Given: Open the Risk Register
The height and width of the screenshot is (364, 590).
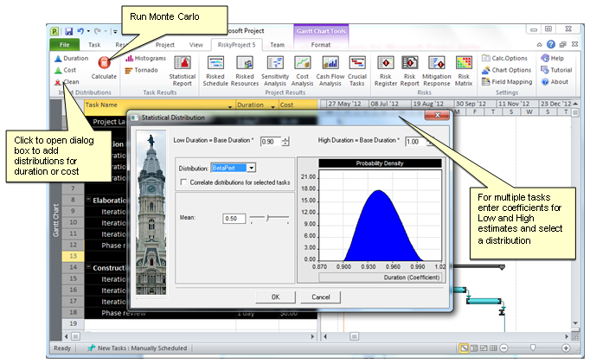Looking at the screenshot, I should 386,72.
